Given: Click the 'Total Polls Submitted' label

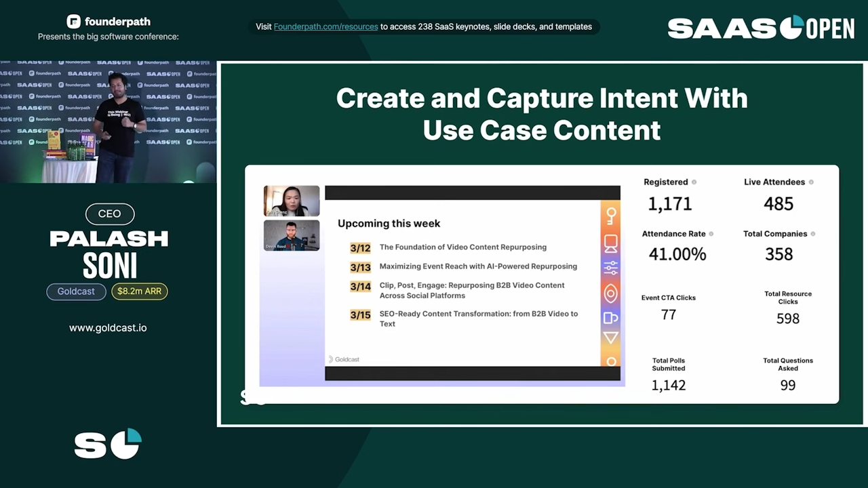Looking at the screenshot, I should pyautogui.click(x=669, y=365).
